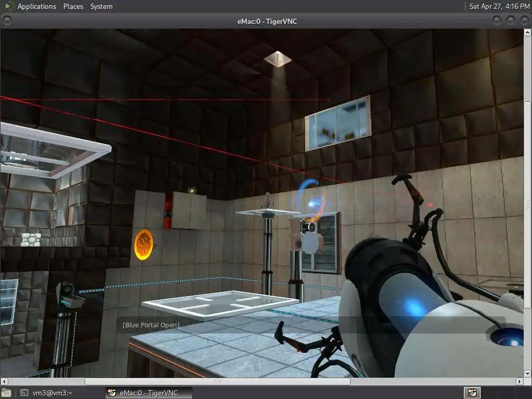
Task: Switch to the vm3@vm3:~ terminal task
Action: 46,393
